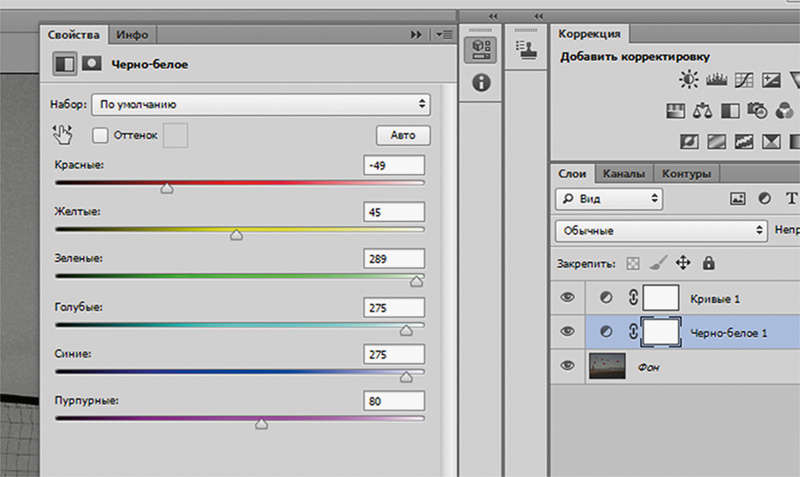
Task: Enable the Оттенок checkbox
Action: (100, 134)
